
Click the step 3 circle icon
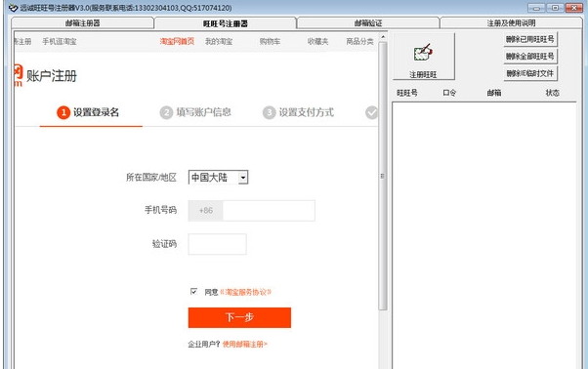click(x=269, y=112)
